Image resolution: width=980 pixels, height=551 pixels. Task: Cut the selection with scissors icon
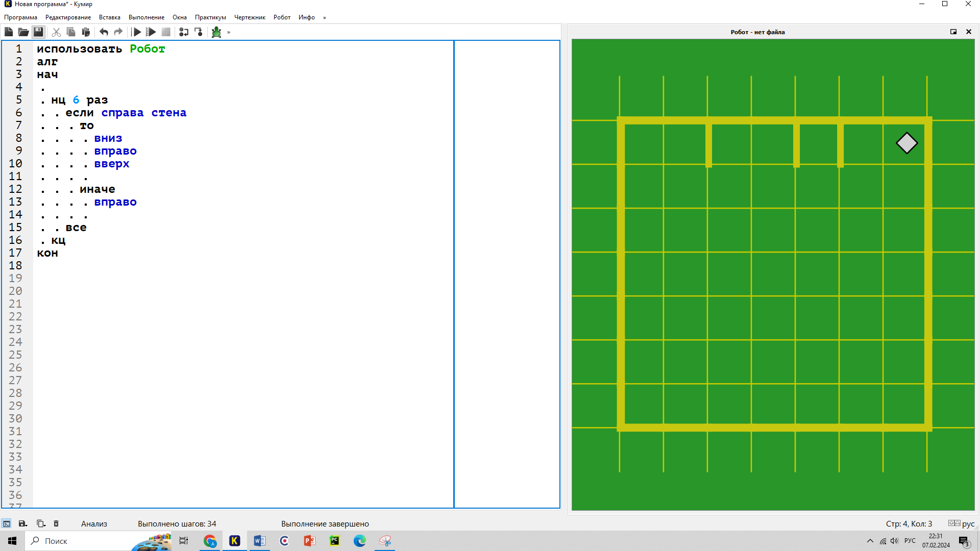[x=56, y=32]
